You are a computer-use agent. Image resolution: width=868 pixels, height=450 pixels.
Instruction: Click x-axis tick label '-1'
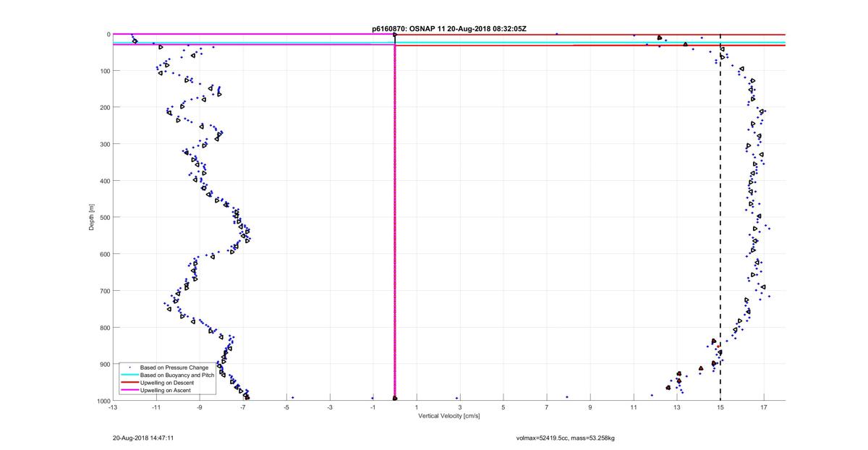pos(373,407)
